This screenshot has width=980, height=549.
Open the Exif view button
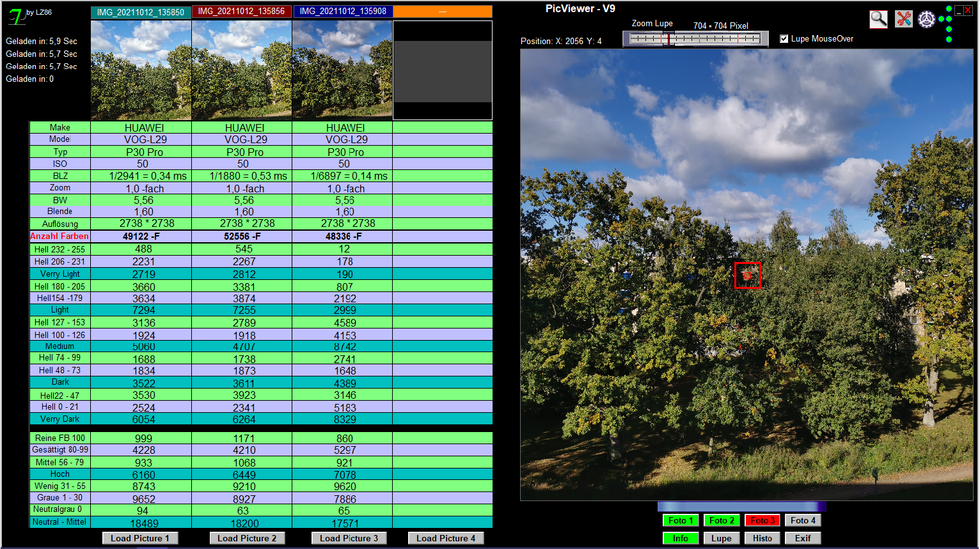803,538
